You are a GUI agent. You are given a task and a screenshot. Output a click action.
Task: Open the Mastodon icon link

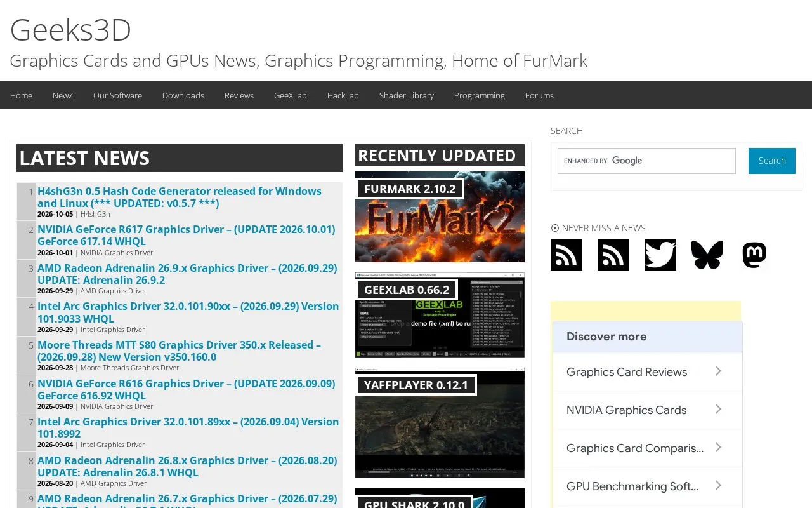pyautogui.click(x=754, y=255)
